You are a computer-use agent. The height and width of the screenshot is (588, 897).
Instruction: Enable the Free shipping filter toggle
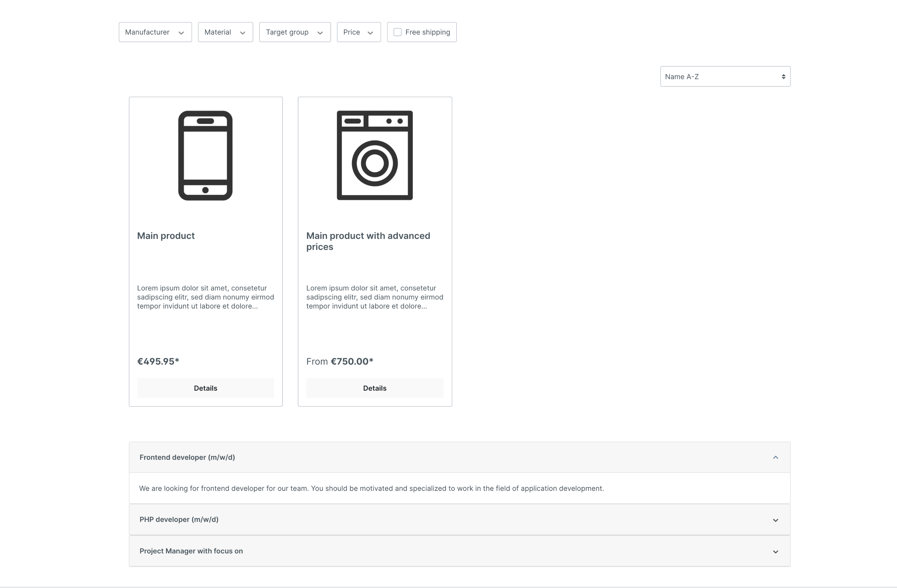pos(397,31)
